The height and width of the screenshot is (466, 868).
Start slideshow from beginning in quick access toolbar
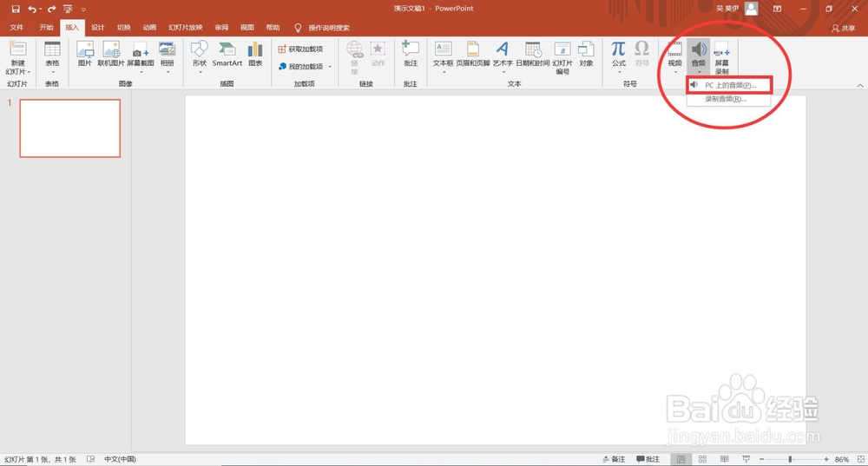68,9
